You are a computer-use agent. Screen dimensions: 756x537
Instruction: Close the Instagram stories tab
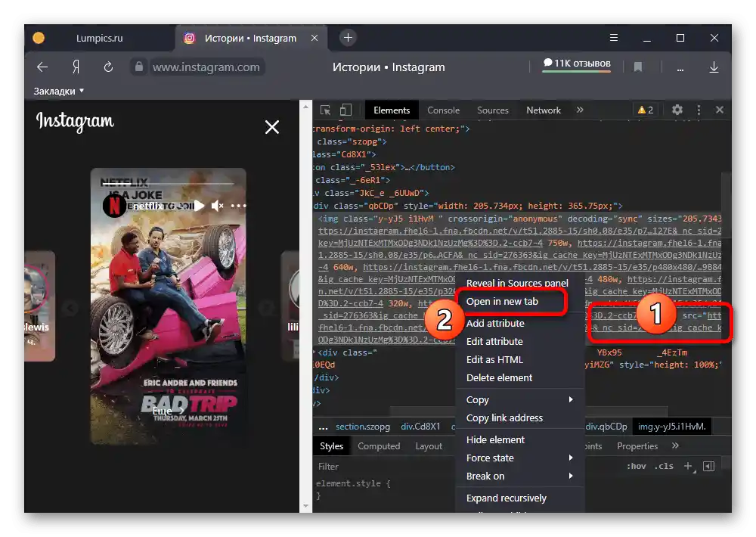(314, 38)
